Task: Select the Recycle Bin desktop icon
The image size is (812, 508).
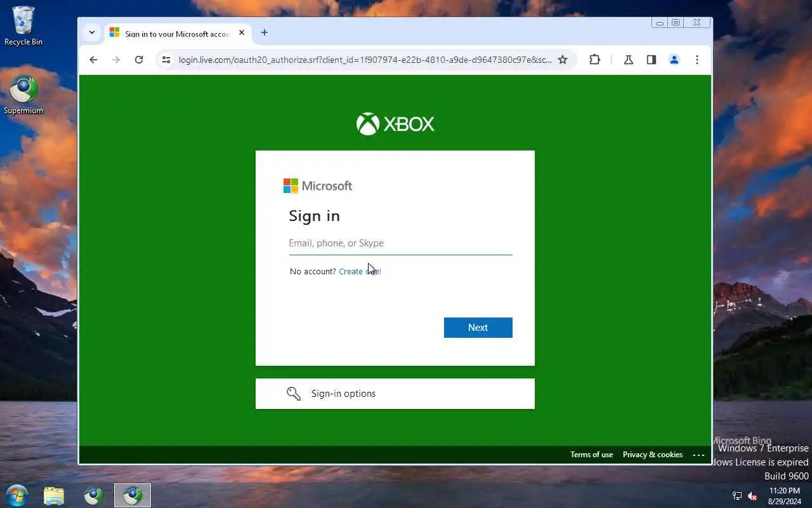Action: tap(23, 26)
